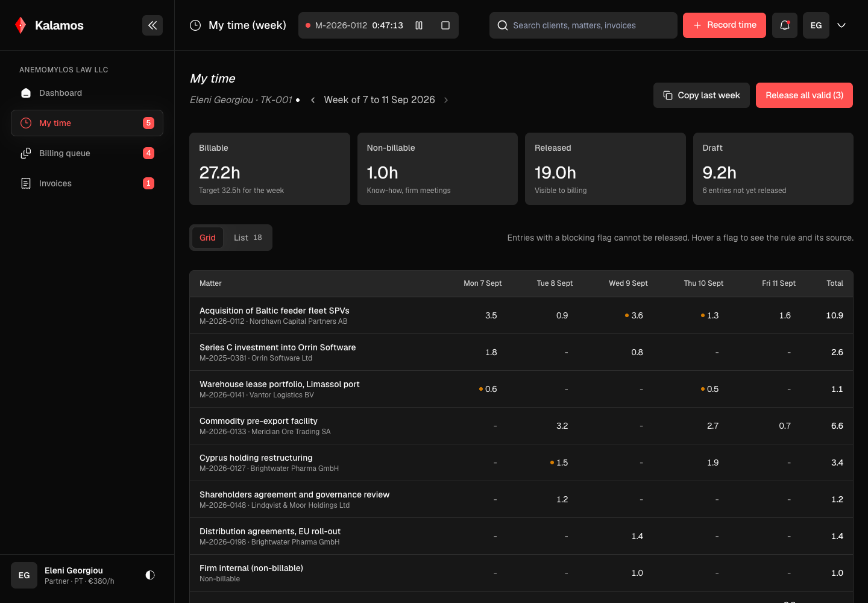This screenshot has width=868, height=603.
Task: Open Billing queue in the sidebar
Action: [x=87, y=153]
